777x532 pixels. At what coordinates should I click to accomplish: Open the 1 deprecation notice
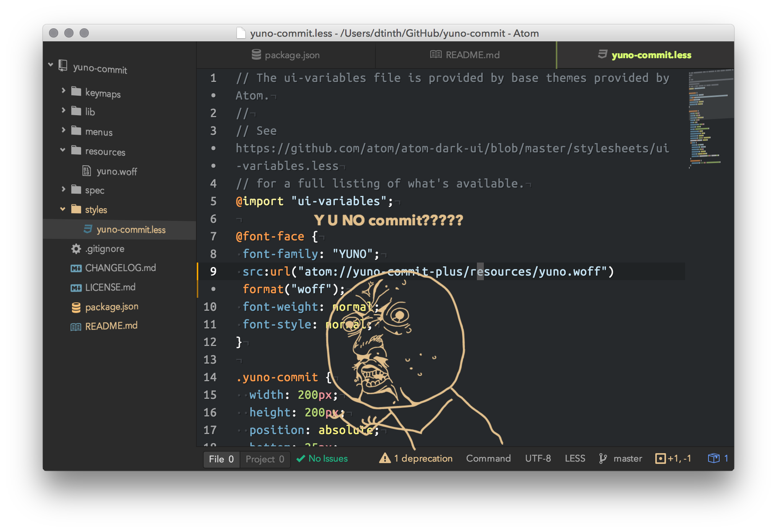416,459
